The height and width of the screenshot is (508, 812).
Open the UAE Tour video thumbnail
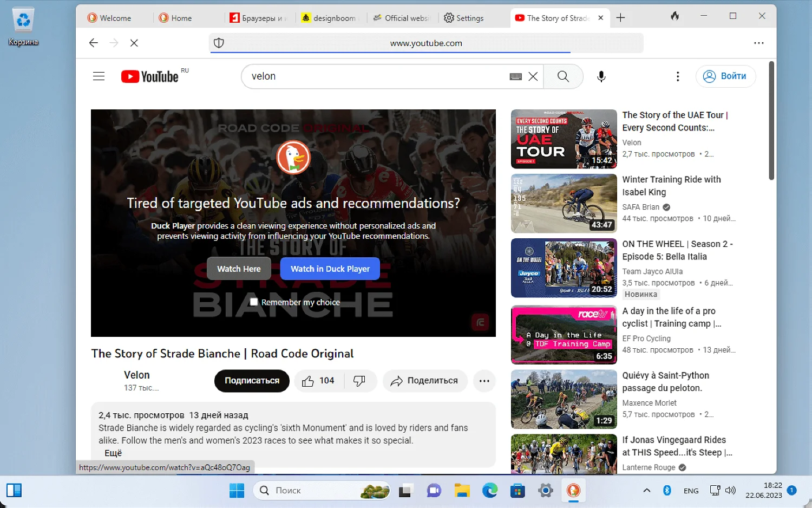pos(564,139)
